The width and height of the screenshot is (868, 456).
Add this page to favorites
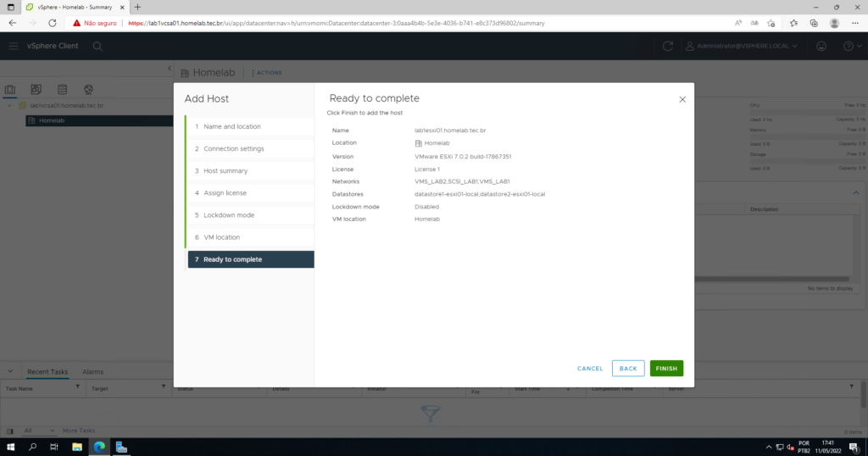771,23
